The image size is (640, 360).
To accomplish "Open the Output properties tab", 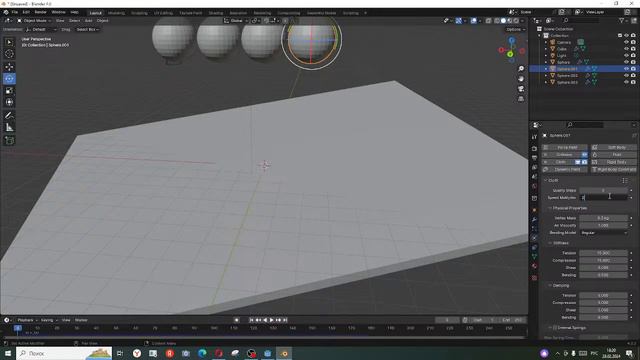I will coord(534,158).
